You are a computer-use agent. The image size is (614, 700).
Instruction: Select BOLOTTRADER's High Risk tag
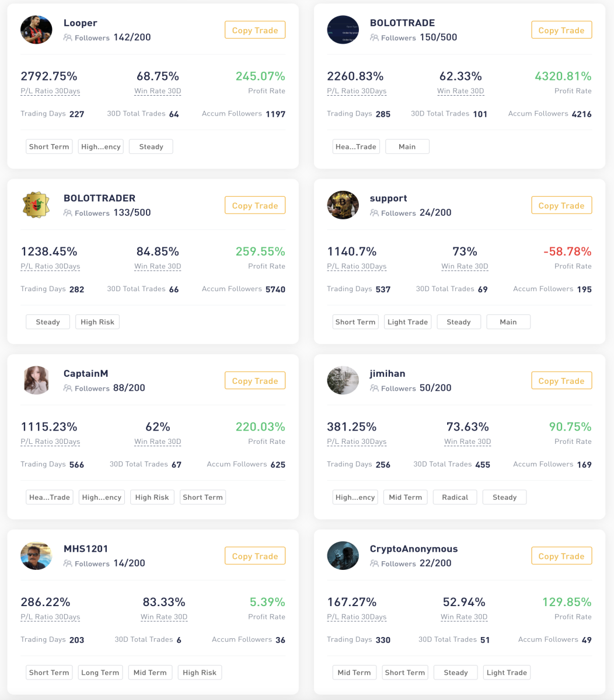point(97,322)
